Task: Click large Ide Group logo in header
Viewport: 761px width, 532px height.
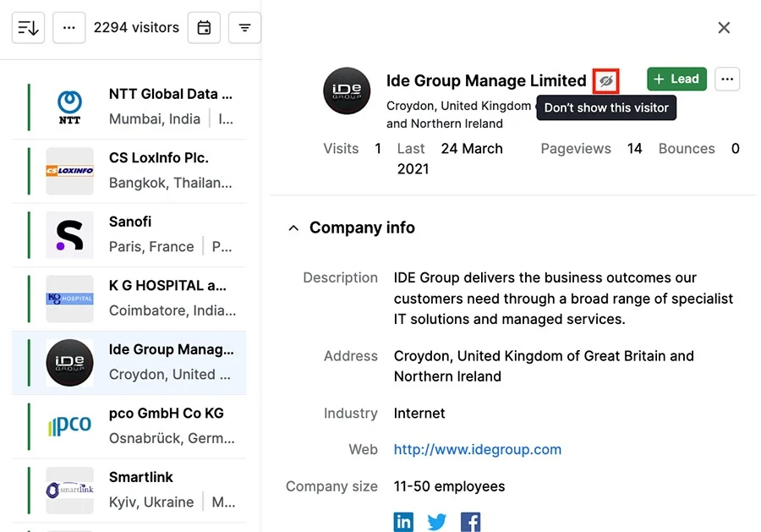Action: 347,90
